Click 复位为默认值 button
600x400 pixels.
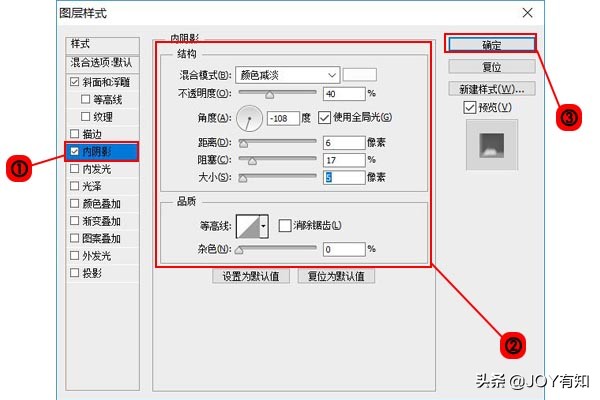click(x=336, y=276)
